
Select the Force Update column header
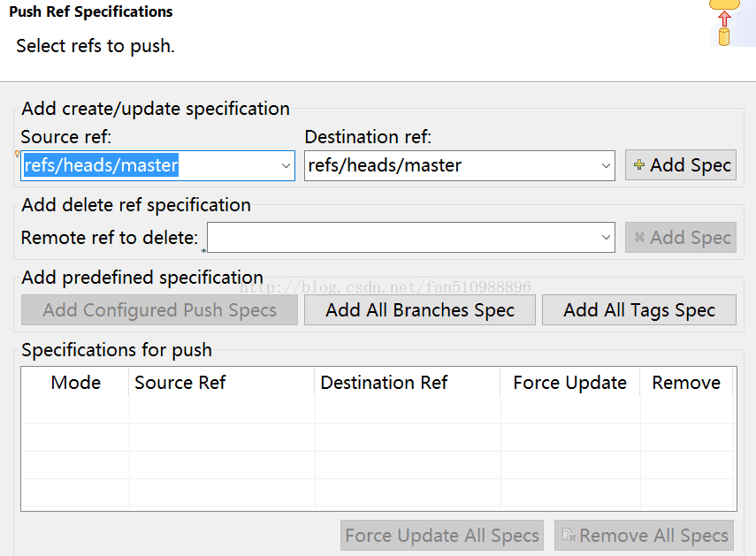570,383
